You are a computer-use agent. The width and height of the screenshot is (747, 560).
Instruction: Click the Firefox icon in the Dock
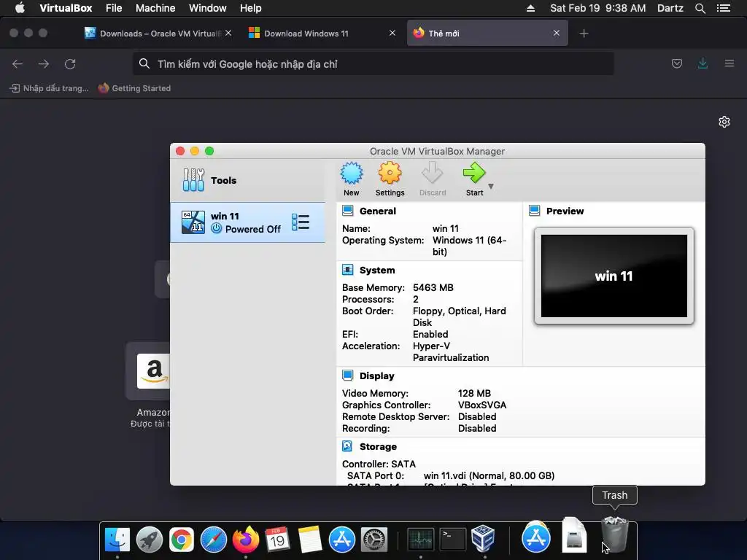tap(245, 540)
